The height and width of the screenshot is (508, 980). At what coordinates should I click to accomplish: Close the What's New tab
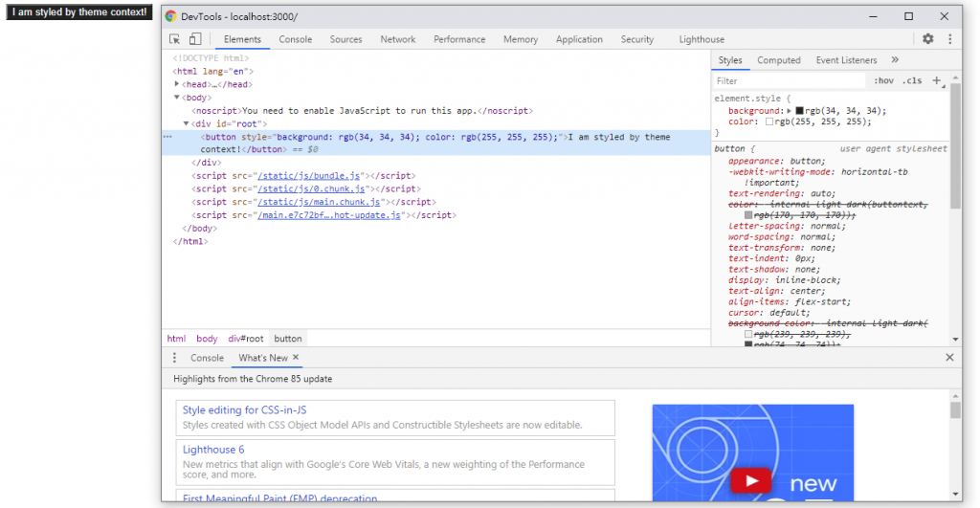click(296, 357)
